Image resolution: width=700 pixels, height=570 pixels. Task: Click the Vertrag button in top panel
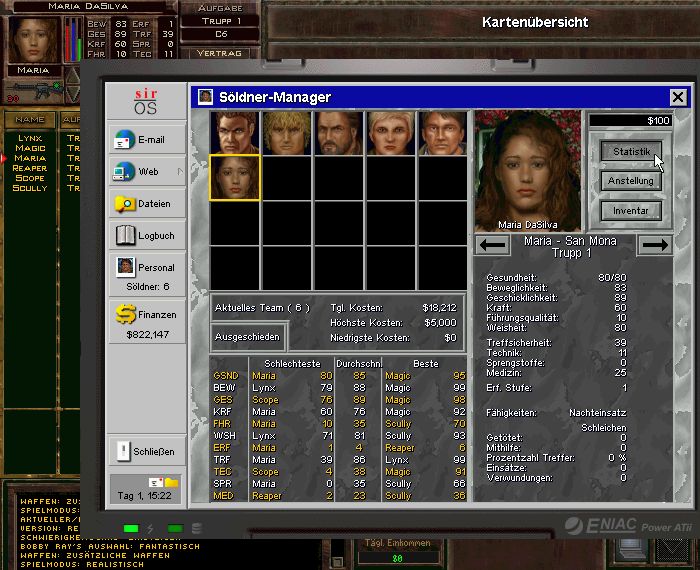(x=219, y=53)
